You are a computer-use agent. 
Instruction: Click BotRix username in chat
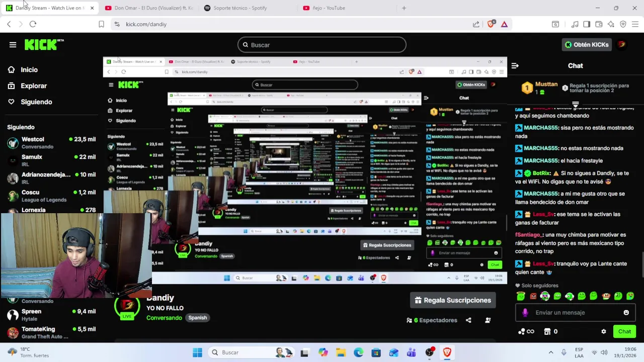pos(541,173)
